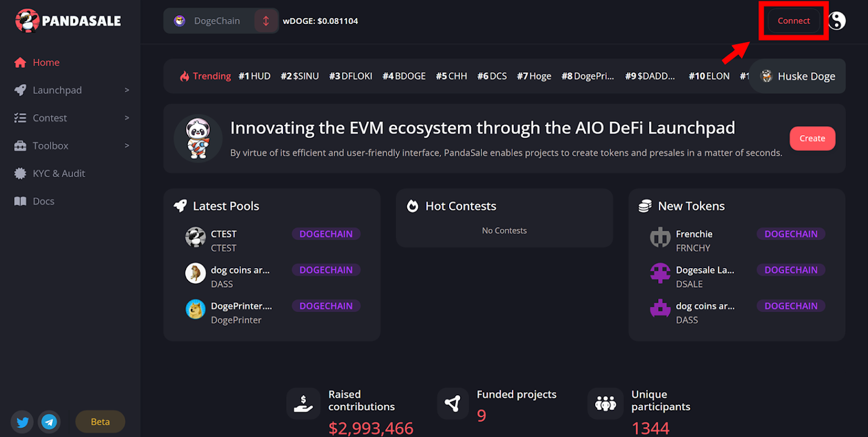Click the DASS pool dog avatar
868x437 pixels.
[x=195, y=273]
